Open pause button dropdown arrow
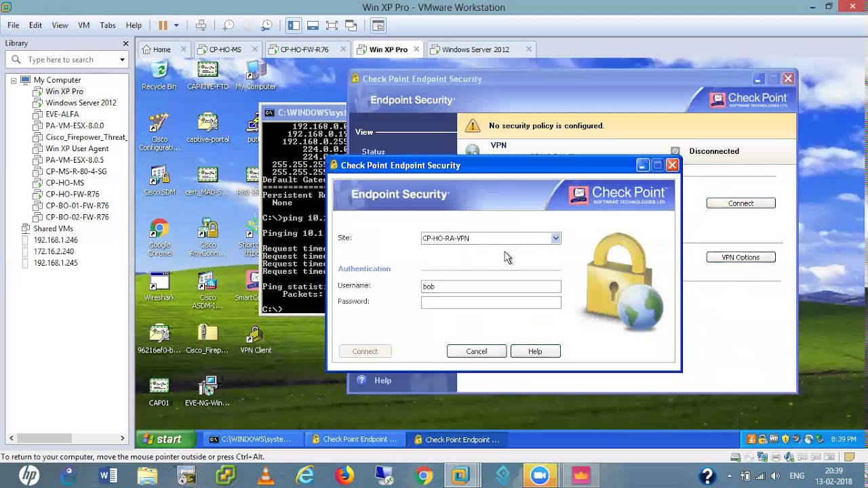The height and width of the screenshot is (488, 868). [176, 26]
